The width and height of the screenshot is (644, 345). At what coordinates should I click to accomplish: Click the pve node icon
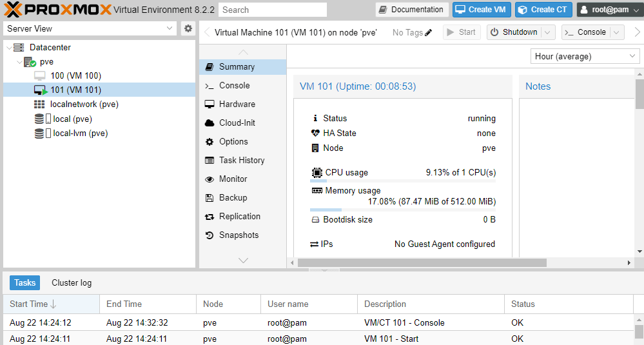[30, 62]
